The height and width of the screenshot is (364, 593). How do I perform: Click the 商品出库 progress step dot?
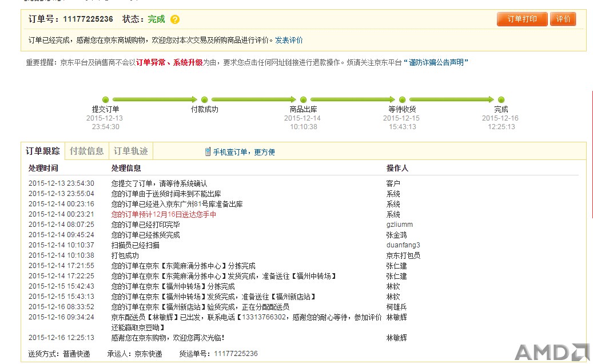coord(303,99)
